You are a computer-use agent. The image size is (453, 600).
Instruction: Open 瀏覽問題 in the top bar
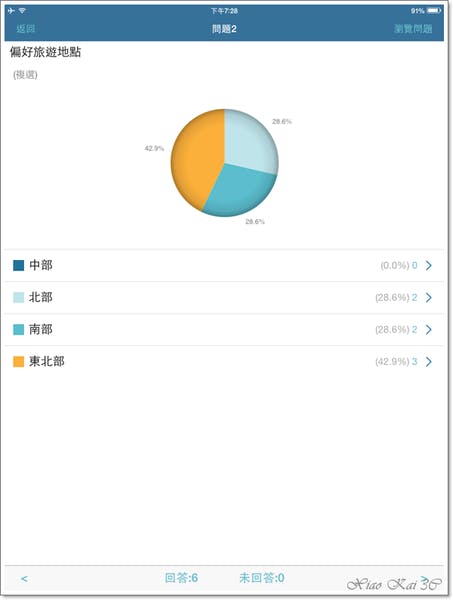(413, 29)
